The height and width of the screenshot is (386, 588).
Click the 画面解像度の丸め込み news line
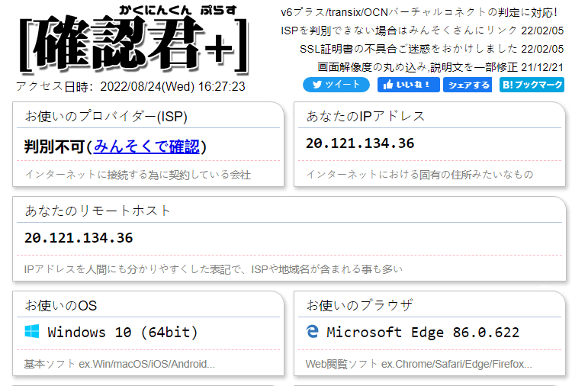coord(441,67)
